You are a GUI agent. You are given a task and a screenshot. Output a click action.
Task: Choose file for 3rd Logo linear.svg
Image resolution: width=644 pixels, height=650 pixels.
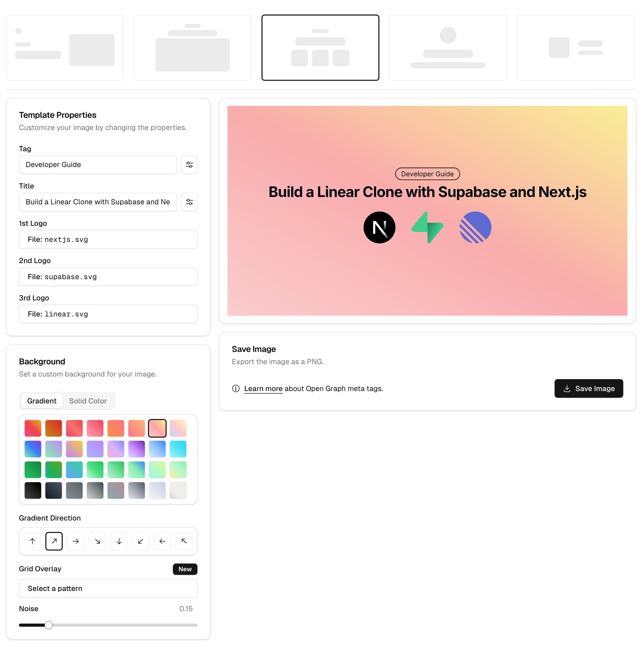[x=108, y=314]
